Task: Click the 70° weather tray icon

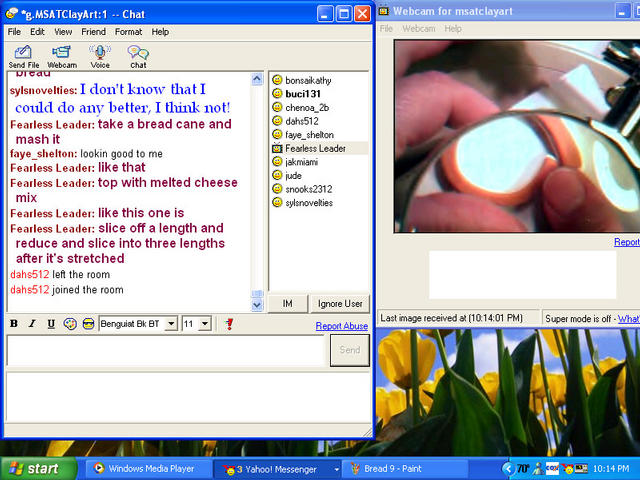Action: tap(524, 469)
